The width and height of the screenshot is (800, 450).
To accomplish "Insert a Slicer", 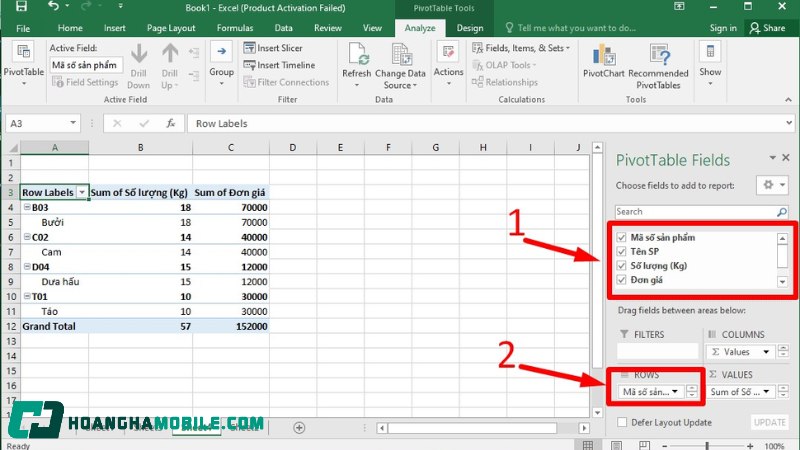I will [273, 48].
